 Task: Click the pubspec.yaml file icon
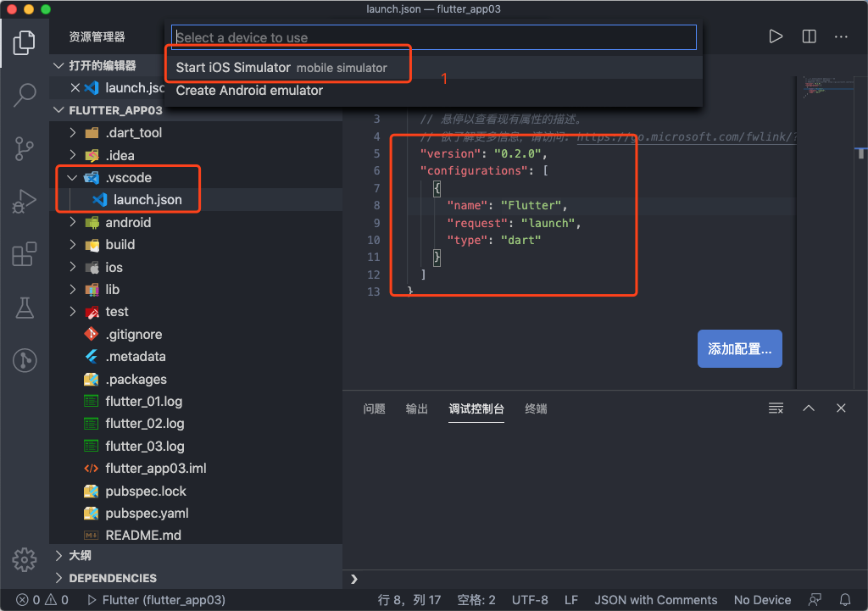92,513
